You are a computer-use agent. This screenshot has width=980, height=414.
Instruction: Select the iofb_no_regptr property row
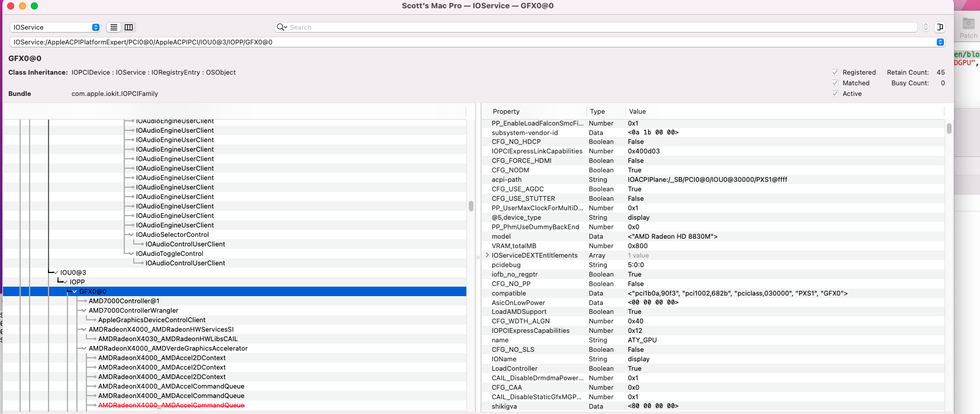tap(713, 274)
